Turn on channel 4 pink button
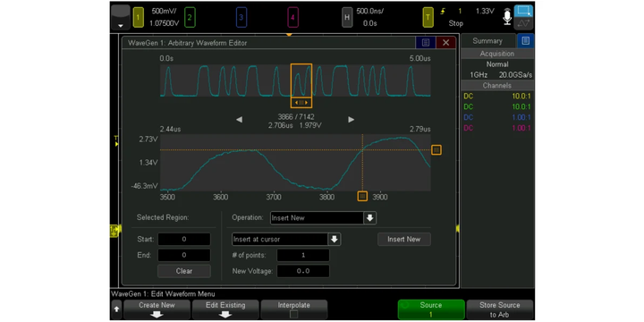 (x=292, y=18)
